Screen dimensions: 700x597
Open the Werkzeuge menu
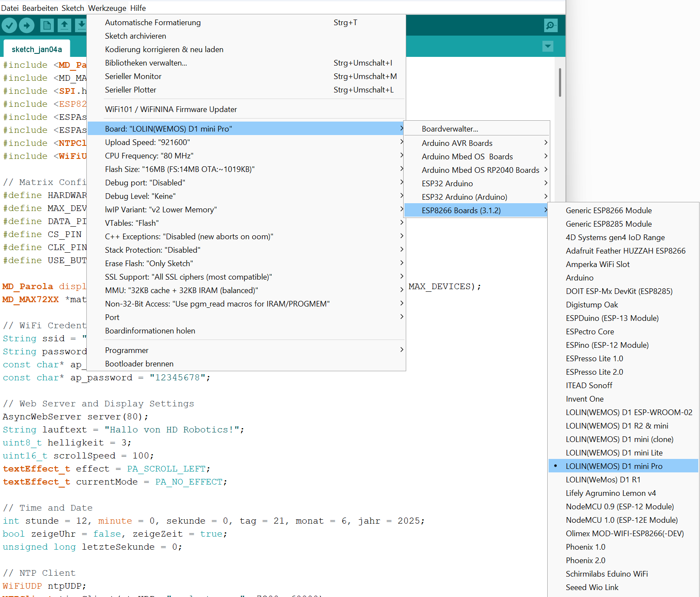tap(107, 8)
